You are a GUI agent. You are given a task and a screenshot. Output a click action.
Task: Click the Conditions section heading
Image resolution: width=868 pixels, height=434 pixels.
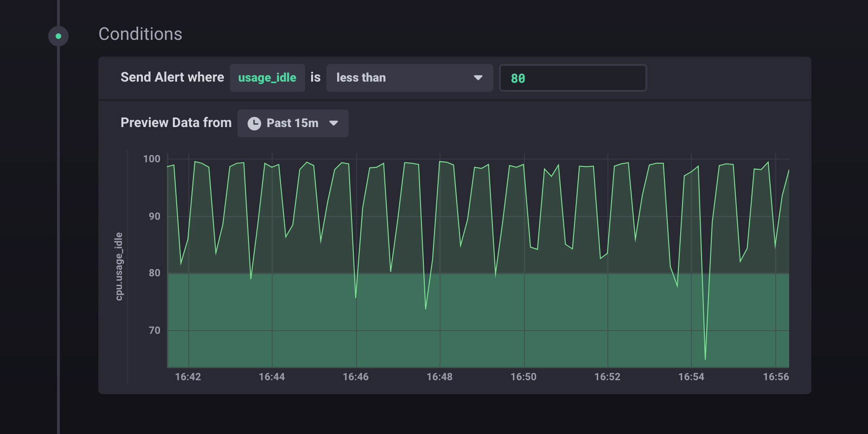(x=140, y=34)
